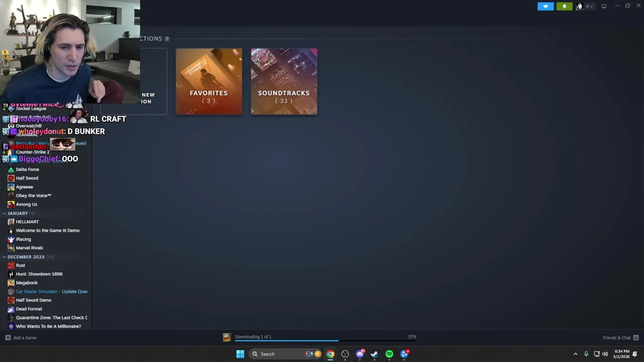Open the Thunderbird taskbar icon with badge

tap(405, 354)
